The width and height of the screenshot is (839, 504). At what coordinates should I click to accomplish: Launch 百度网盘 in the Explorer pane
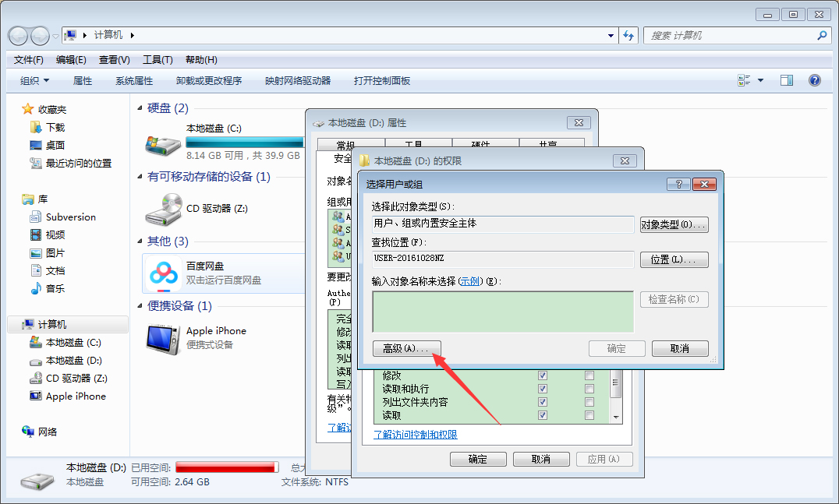pos(164,273)
